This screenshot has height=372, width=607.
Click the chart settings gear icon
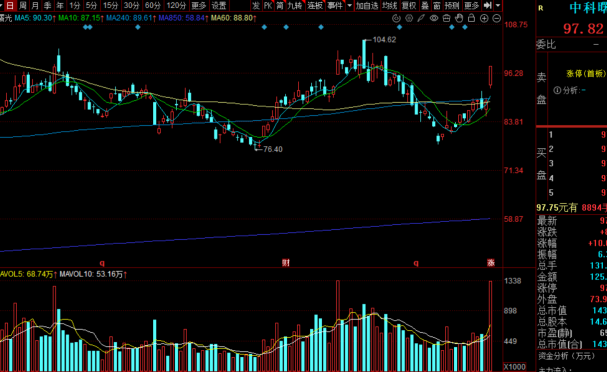409,18
